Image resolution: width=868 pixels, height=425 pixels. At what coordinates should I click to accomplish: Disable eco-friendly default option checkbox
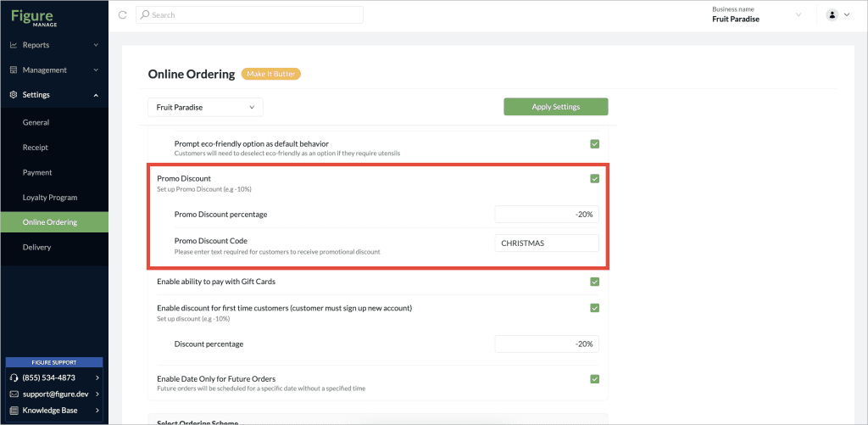pos(594,144)
